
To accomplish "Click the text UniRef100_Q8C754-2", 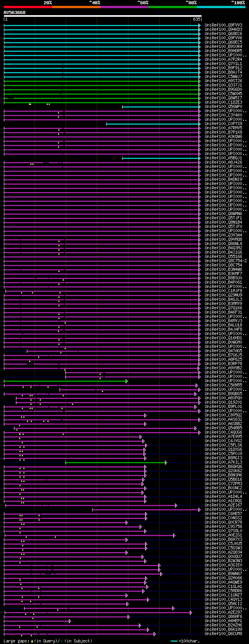I will 226,261.
